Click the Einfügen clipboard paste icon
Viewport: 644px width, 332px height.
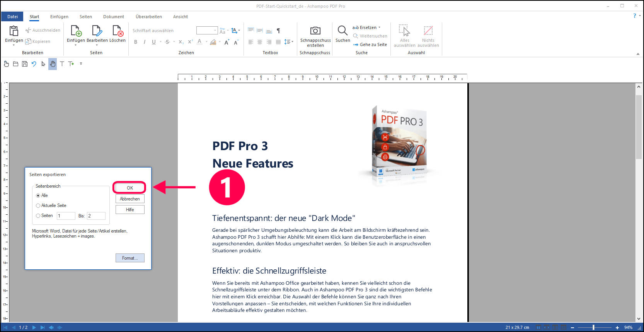[x=14, y=31]
